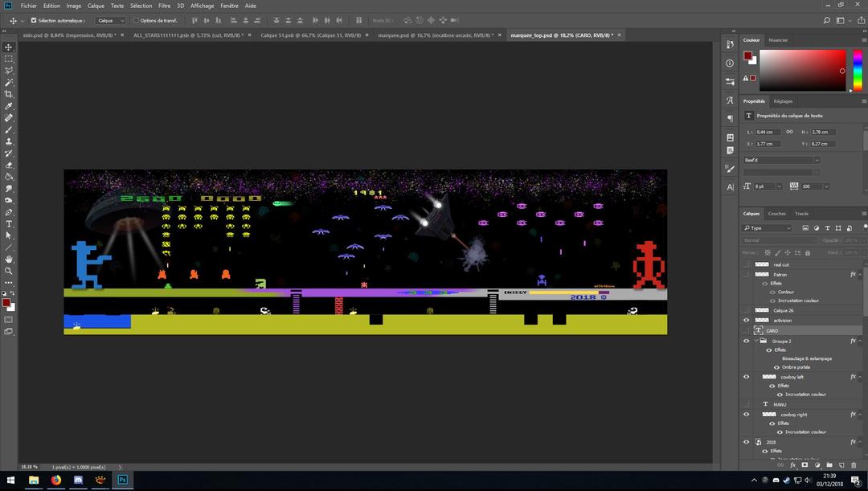Click the search icon in options bar
868x491 pixels.
pyautogui.click(x=826, y=20)
